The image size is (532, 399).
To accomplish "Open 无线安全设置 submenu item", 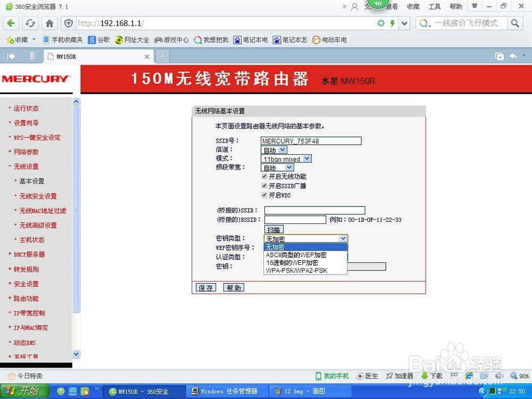I will [x=38, y=196].
